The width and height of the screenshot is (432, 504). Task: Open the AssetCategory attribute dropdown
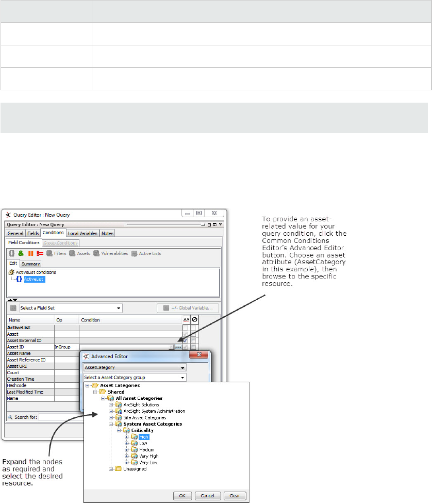[135, 367]
